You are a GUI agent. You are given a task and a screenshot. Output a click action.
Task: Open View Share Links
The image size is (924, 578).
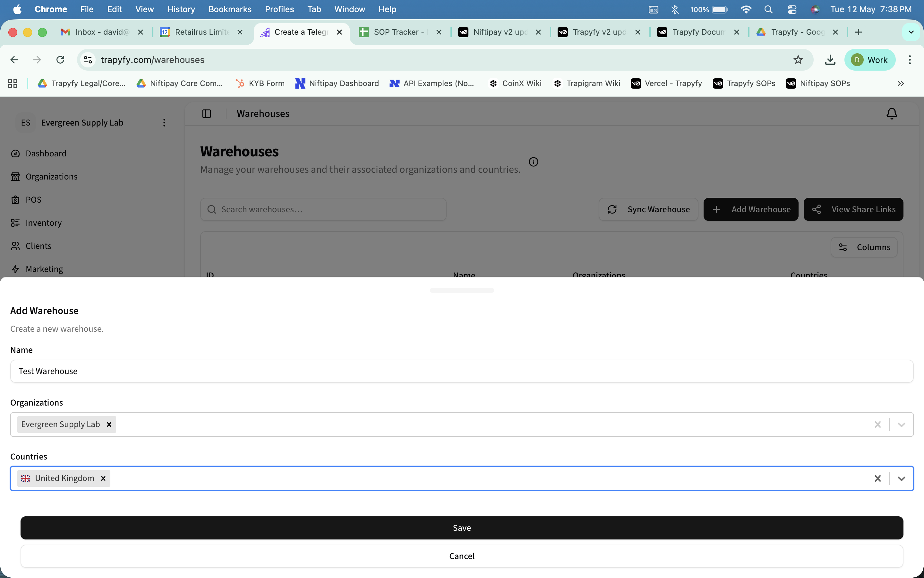click(853, 209)
